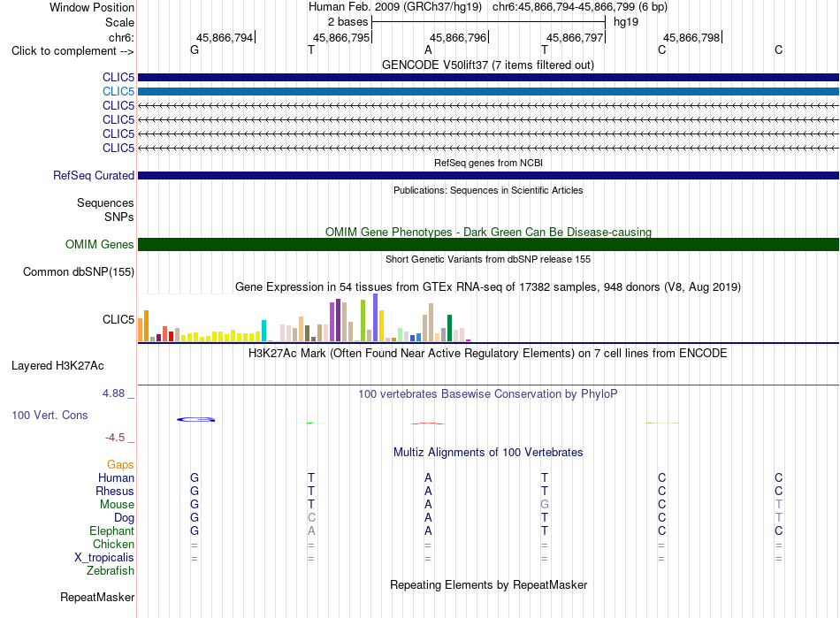The height and width of the screenshot is (618, 840).
Task: Click the blue PhyloP conservation mark
Action: click(x=196, y=419)
